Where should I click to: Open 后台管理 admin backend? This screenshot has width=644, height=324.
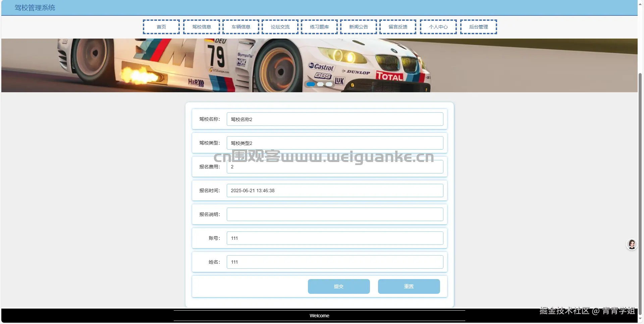pos(479,27)
